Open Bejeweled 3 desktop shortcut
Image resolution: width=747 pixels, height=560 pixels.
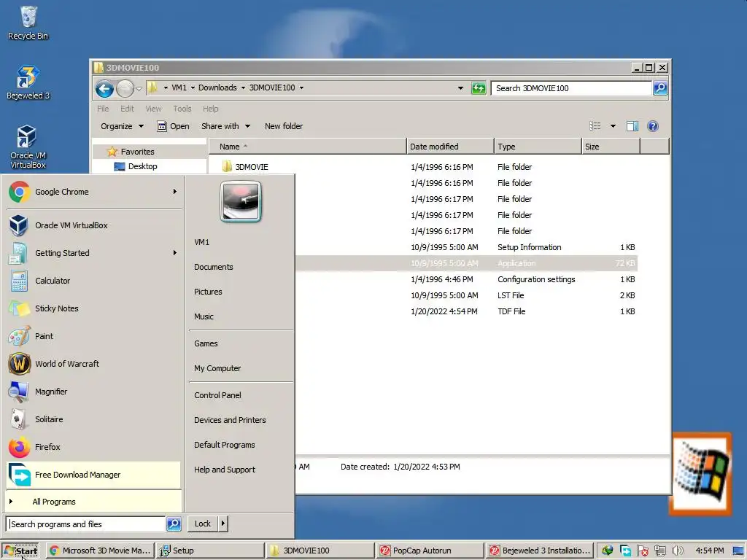(28, 82)
